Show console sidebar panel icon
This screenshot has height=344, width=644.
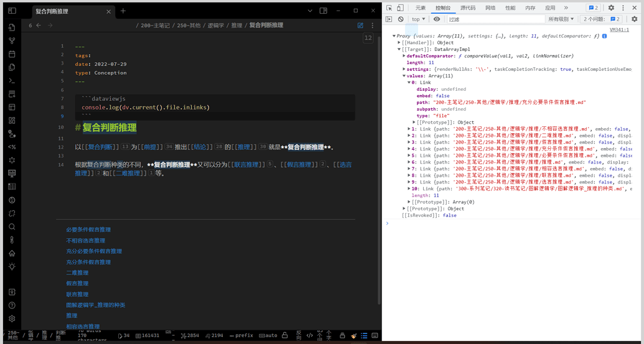coord(390,19)
